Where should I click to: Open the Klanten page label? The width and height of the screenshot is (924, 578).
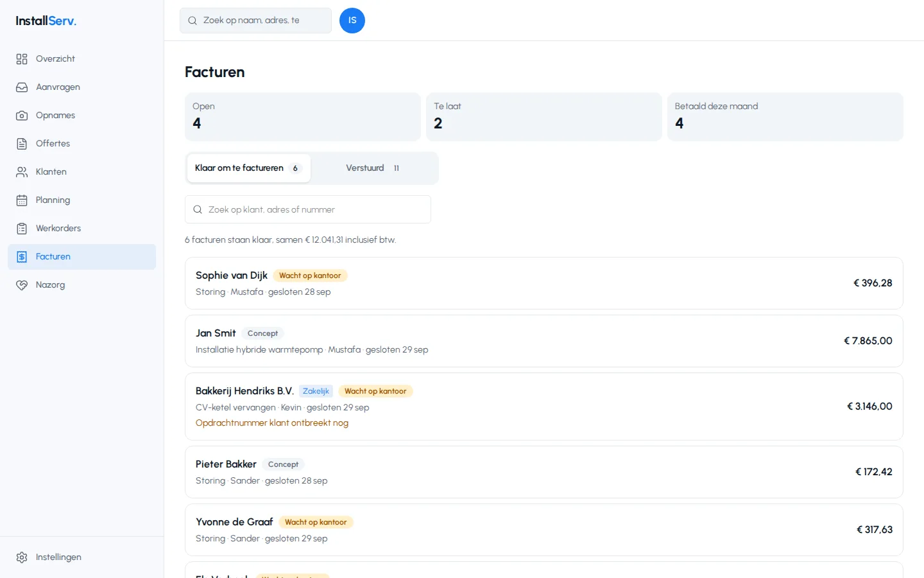(51, 172)
